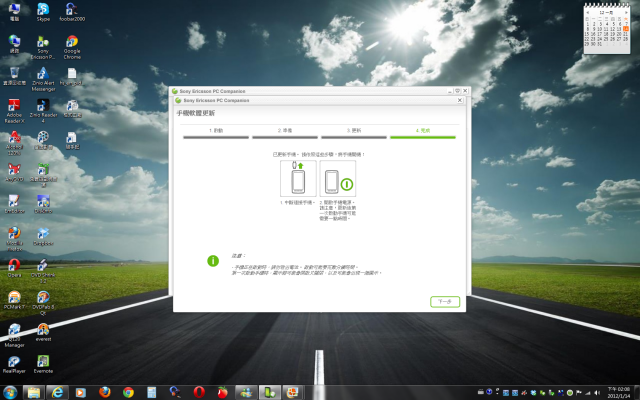Open the calculator taskbar icon
The image size is (640, 400).
151,392
